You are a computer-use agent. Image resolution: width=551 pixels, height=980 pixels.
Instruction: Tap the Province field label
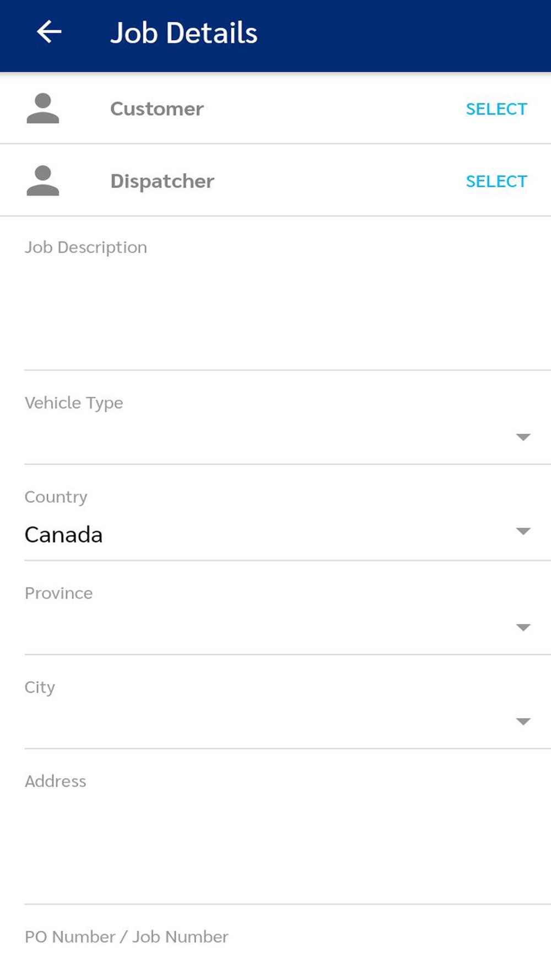coord(59,593)
